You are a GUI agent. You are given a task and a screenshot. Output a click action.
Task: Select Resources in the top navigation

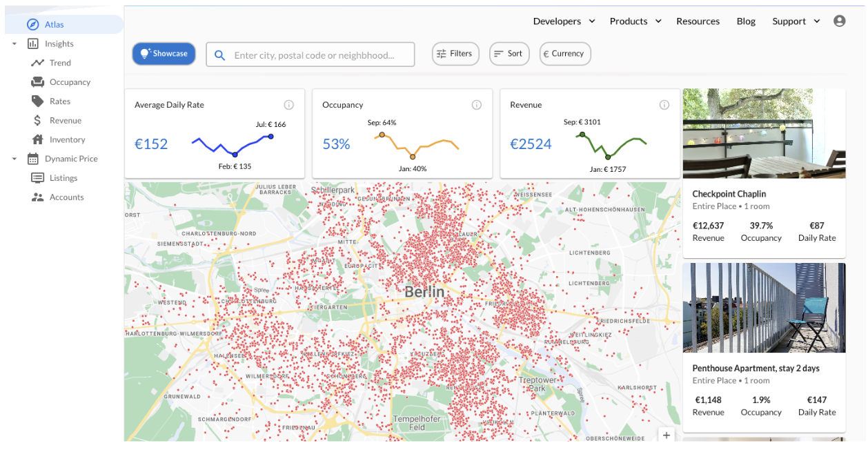(x=698, y=21)
